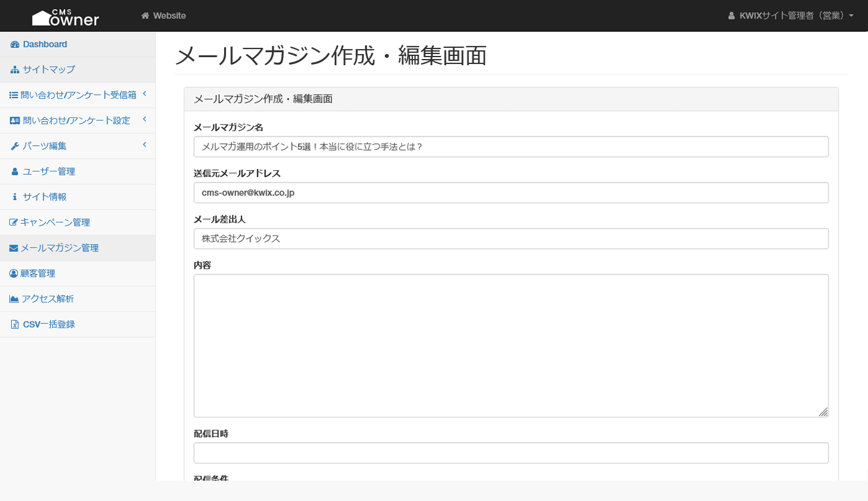The width and height of the screenshot is (868, 501).
Task: Open the KWIXサイト管理者(営業) account menu
Action: click(791, 15)
